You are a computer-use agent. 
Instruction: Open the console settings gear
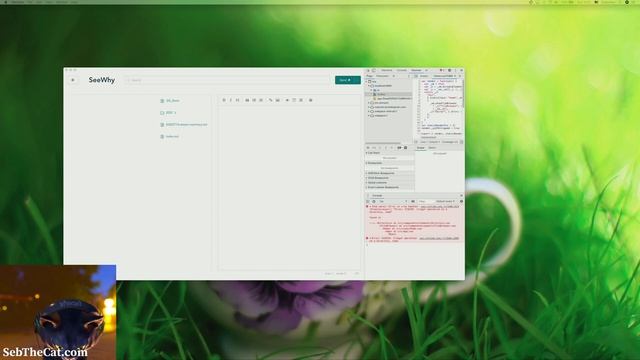(462, 202)
